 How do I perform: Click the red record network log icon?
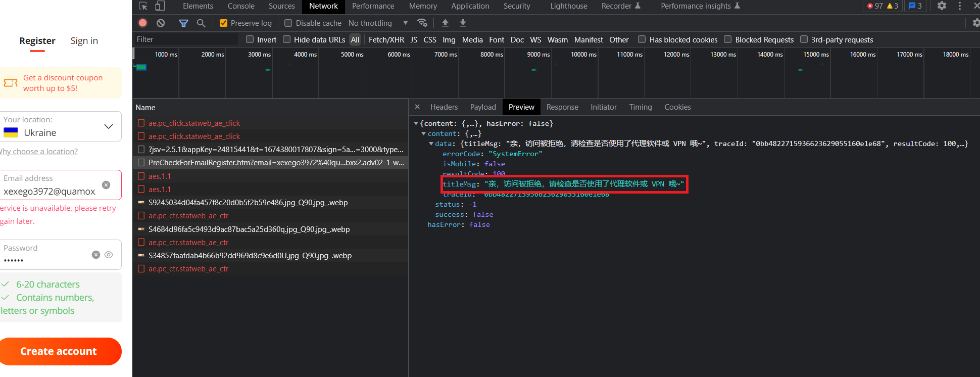pyautogui.click(x=143, y=23)
